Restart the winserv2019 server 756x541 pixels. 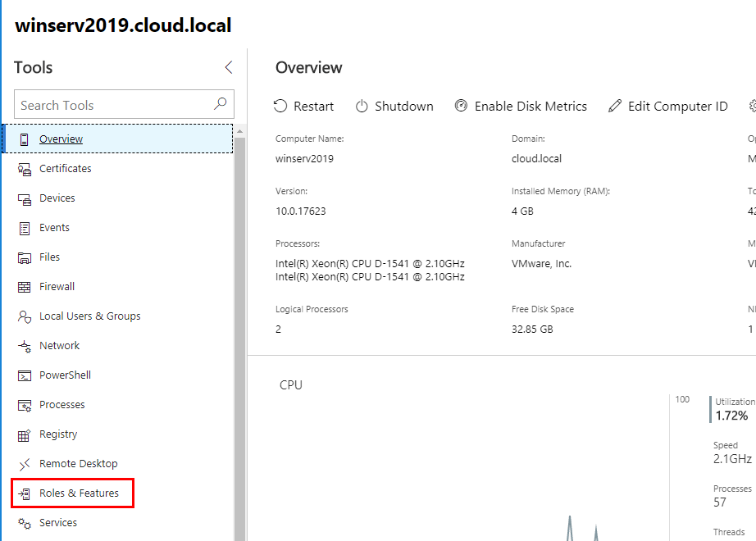coord(303,106)
